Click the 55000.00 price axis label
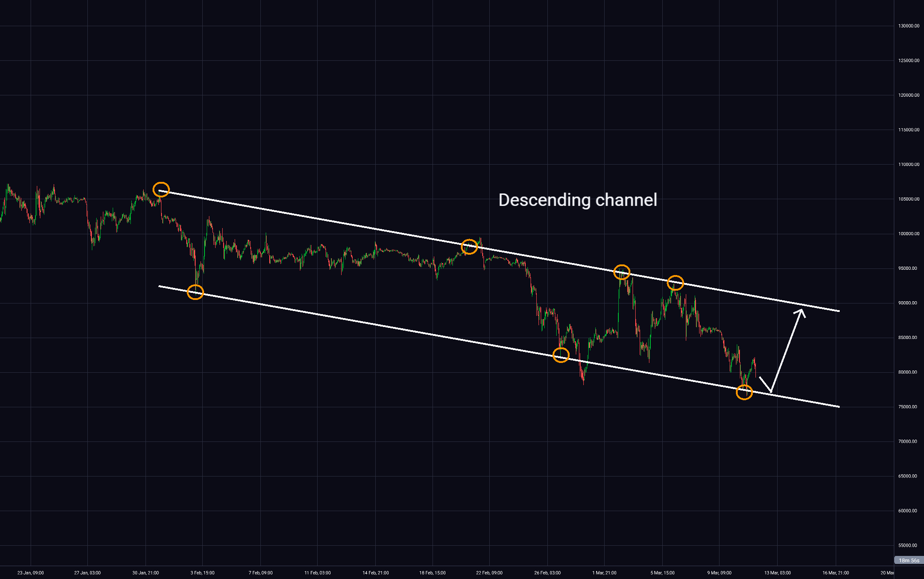 tap(908, 545)
